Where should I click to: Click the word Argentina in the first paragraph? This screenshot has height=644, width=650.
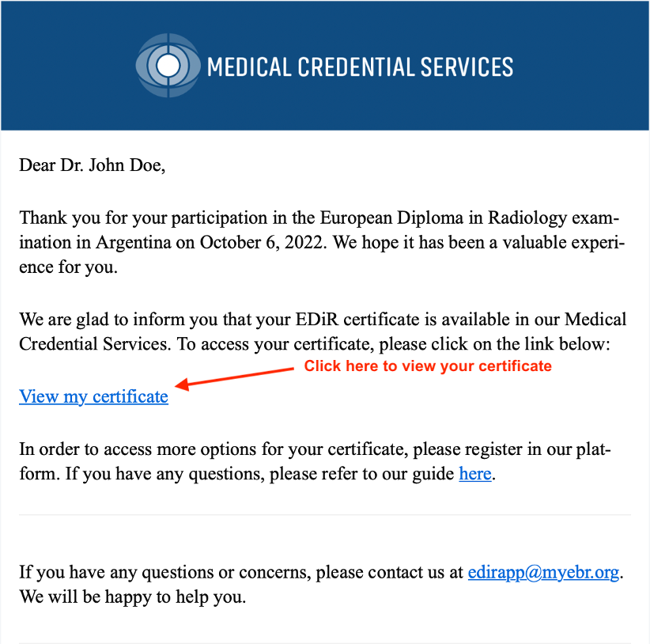(133, 243)
